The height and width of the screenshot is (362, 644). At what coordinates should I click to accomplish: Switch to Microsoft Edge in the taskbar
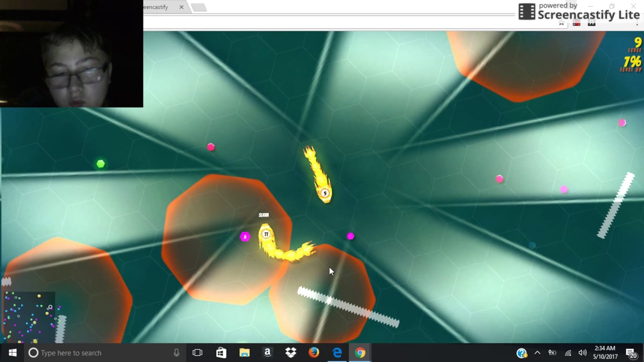[x=337, y=352]
